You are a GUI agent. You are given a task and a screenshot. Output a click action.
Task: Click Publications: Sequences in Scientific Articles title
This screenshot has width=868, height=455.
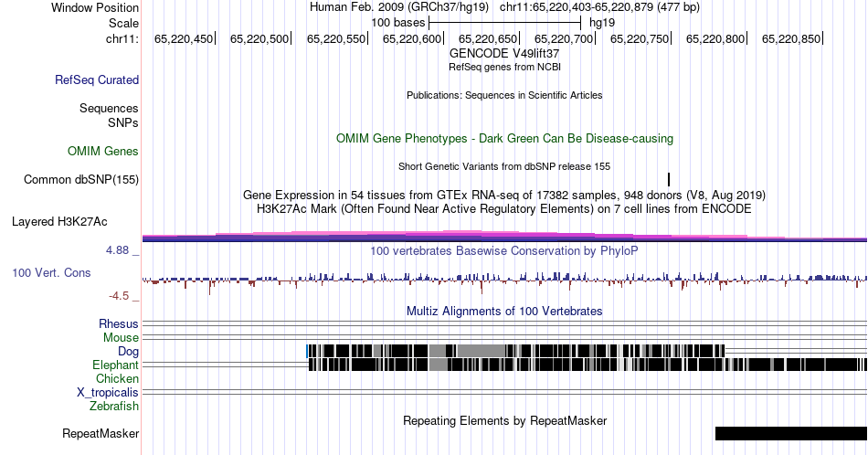point(504,95)
